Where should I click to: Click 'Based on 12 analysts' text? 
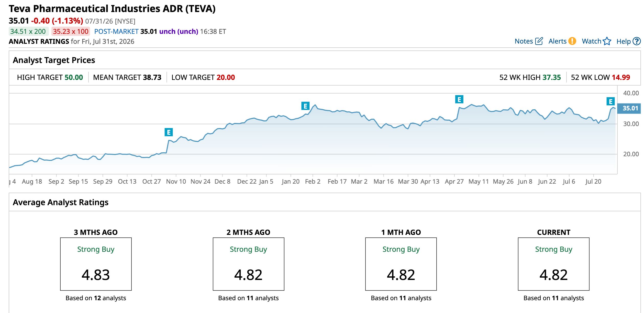[96, 298]
